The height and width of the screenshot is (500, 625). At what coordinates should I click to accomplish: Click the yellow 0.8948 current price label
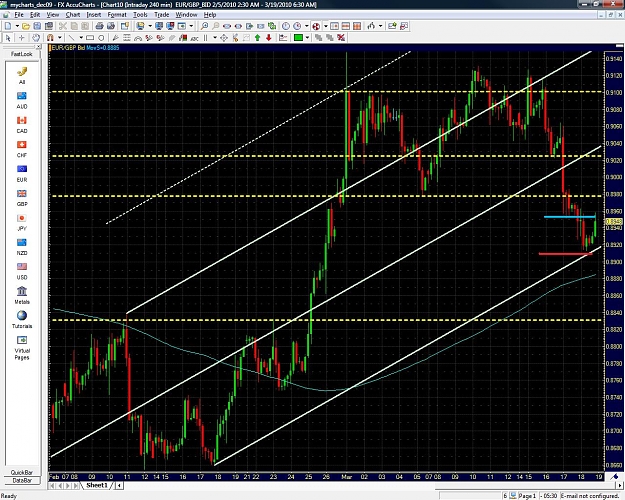click(x=614, y=221)
